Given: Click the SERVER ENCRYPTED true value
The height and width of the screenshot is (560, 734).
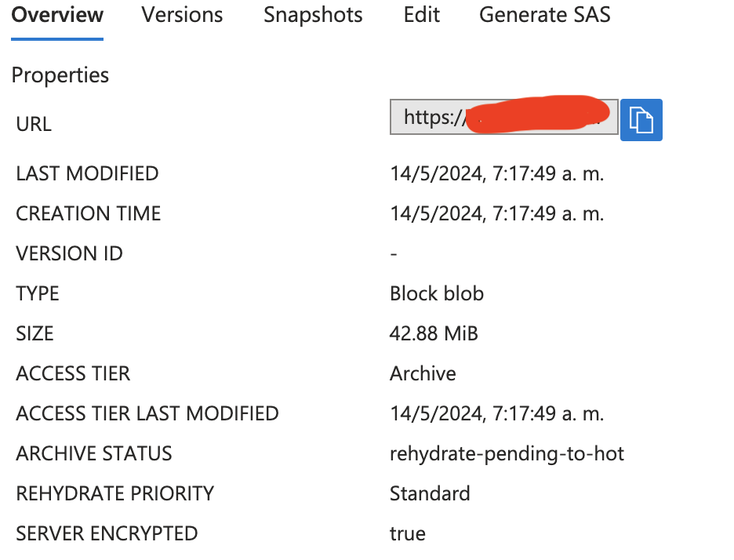Looking at the screenshot, I should click(408, 533).
